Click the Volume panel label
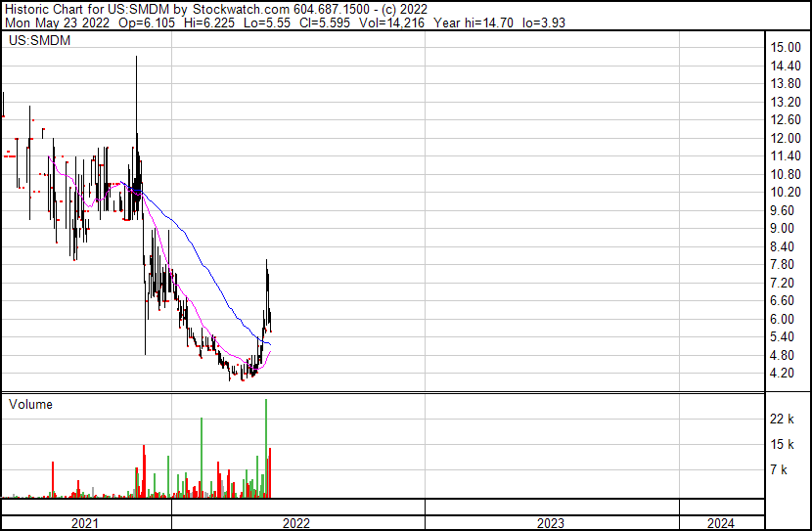Screen dimensions: 812x531 click(30, 404)
